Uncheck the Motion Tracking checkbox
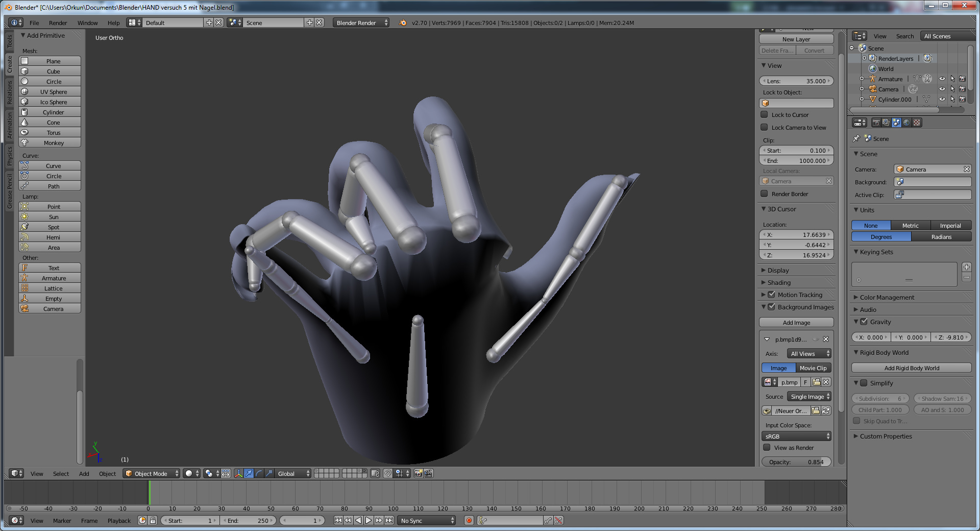This screenshot has height=531, width=980. (x=771, y=295)
